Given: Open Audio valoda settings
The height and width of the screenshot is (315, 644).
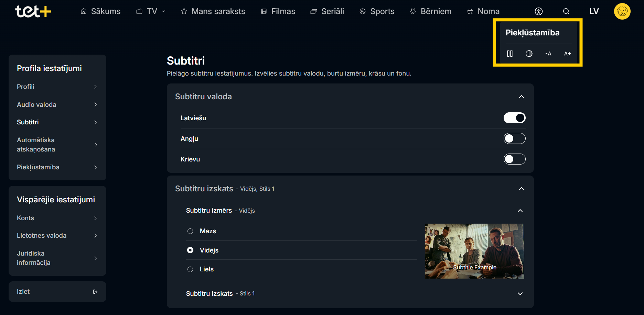Looking at the screenshot, I should coord(57,104).
